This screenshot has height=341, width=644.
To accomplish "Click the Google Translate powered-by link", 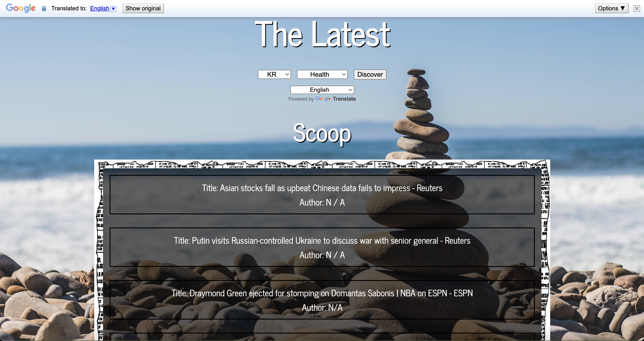I will coord(335,99).
